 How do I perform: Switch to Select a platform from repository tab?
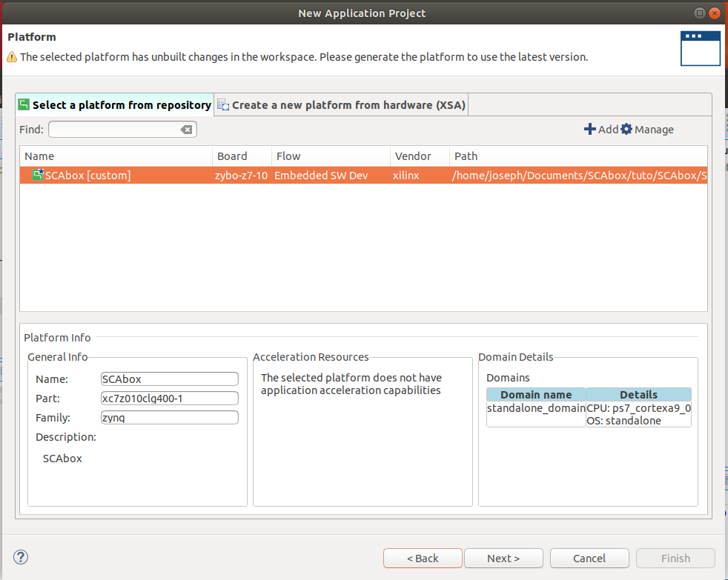(115, 105)
